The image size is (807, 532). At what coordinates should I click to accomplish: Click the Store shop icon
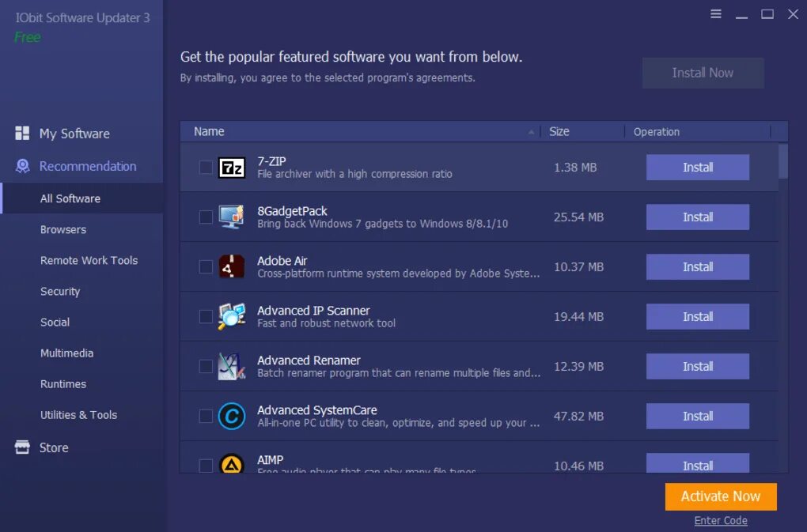pos(22,447)
